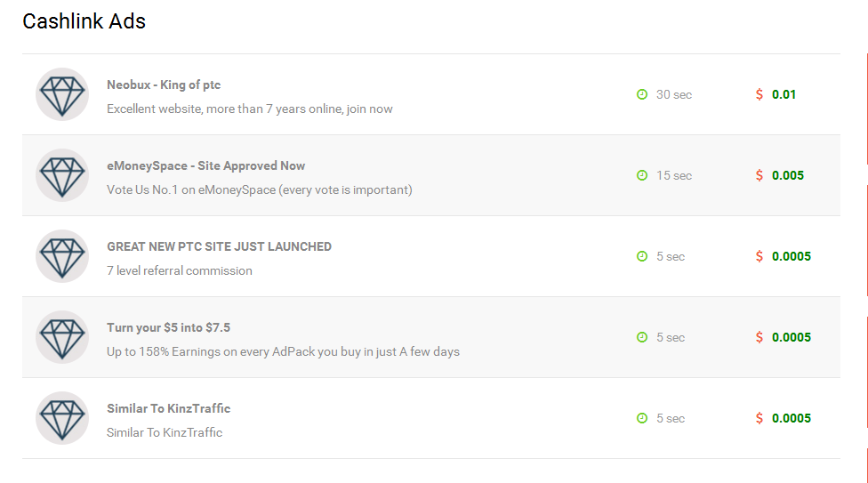
Task: Open GREAT NEW PTC SITE JUST LAUNCHED ad
Action: point(219,247)
